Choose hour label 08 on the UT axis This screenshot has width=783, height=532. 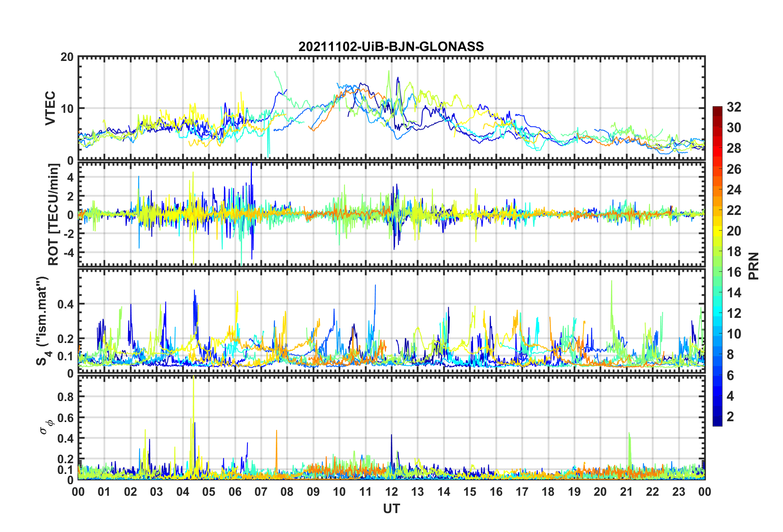[x=287, y=492]
